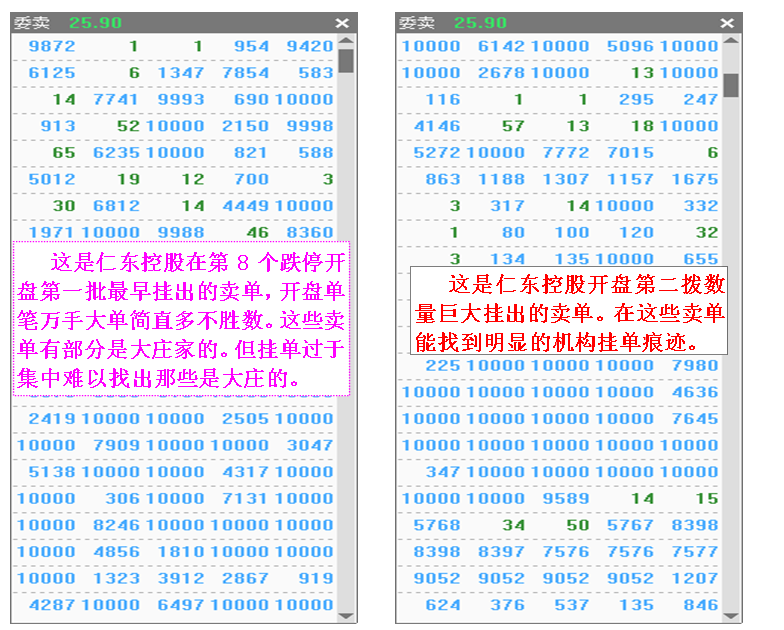Click the order quantity 846

(701, 604)
